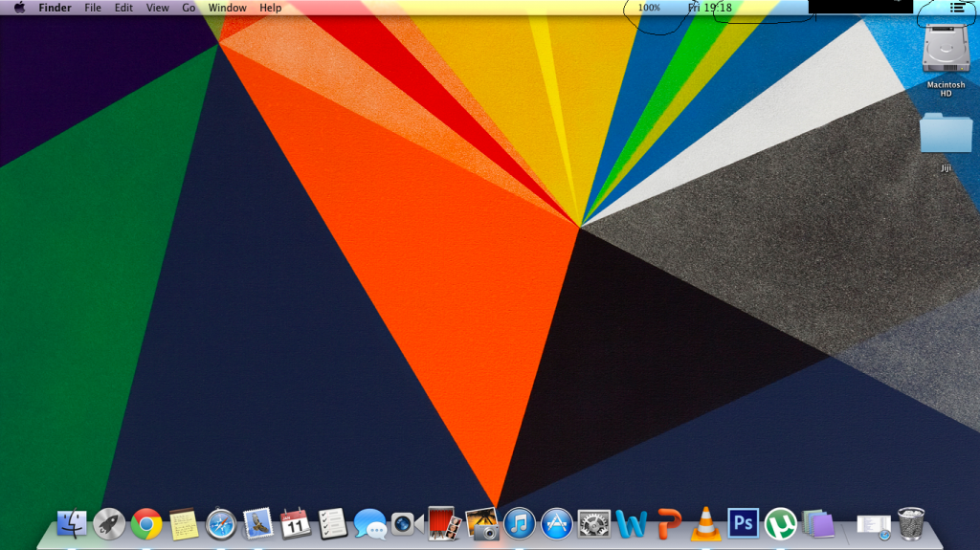The image size is (980, 550).
Task: Open the Go menu
Action: (189, 8)
